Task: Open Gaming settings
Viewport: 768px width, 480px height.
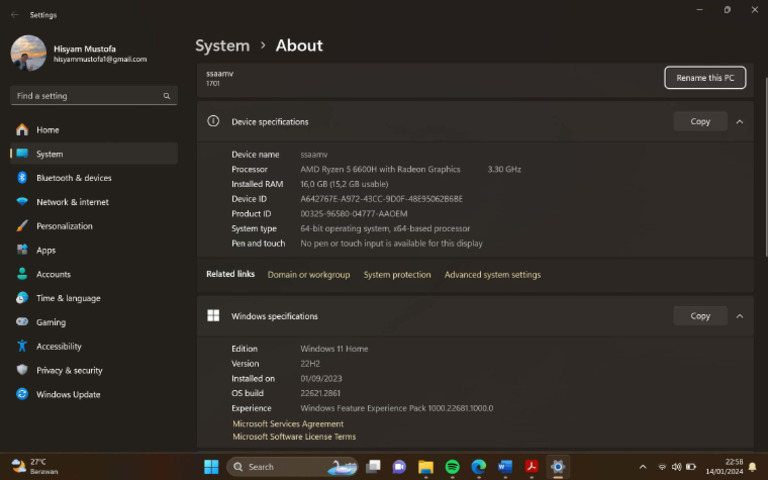Action: 51,322
